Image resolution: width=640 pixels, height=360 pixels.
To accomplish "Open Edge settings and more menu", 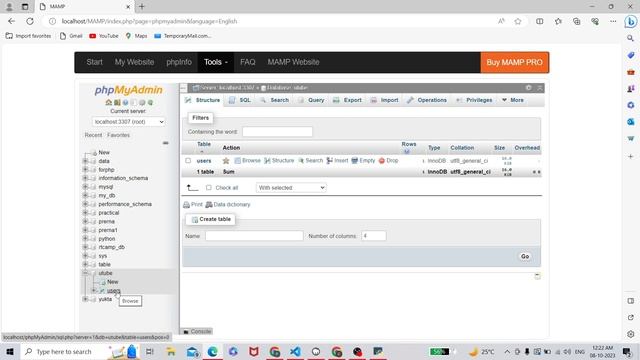I will coord(613,21).
